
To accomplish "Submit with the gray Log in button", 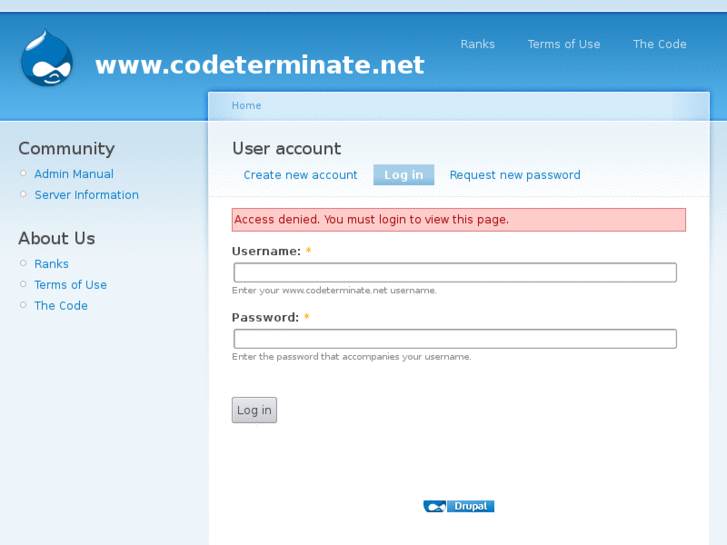I will [x=254, y=410].
